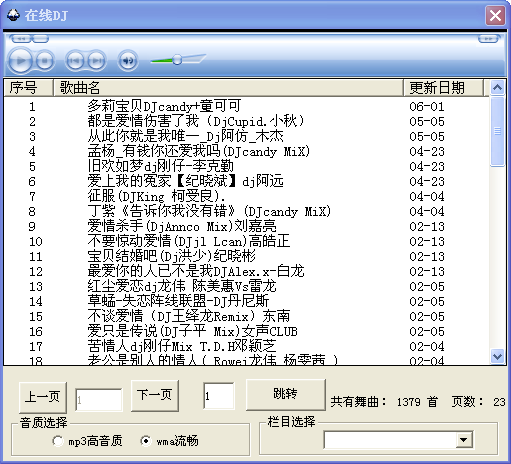Click the fast-forward button on the seek bar
The height and width of the screenshot is (464, 511).
pyautogui.click(x=488, y=39)
